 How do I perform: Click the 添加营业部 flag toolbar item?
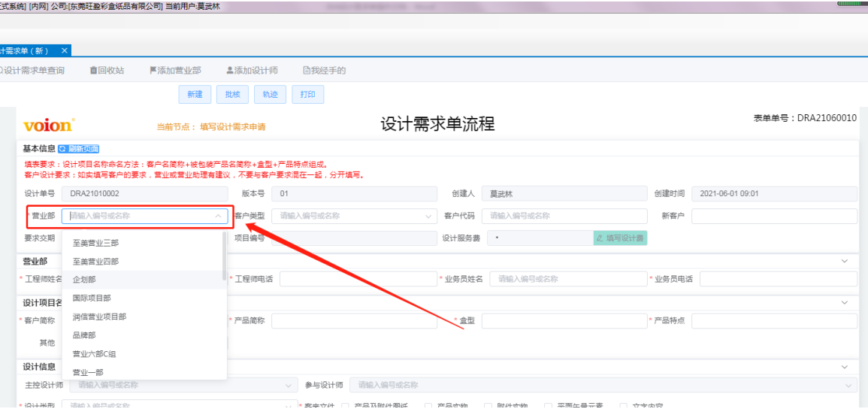[175, 70]
